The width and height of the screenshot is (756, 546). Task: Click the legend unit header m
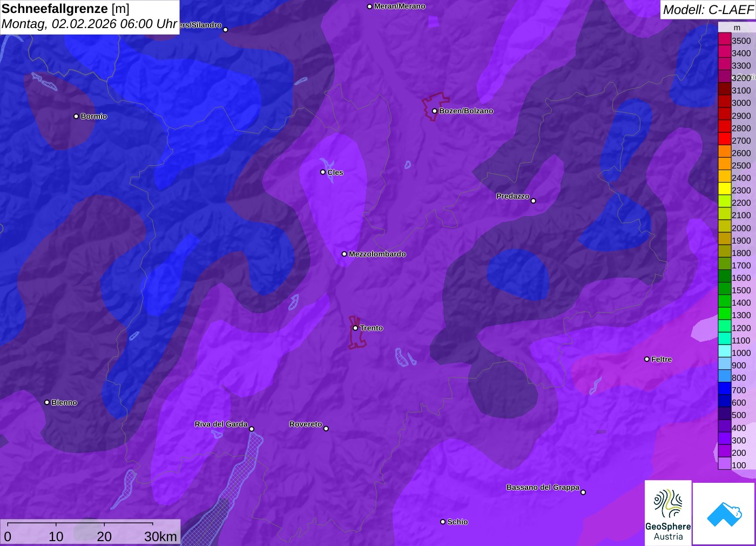(x=737, y=28)
